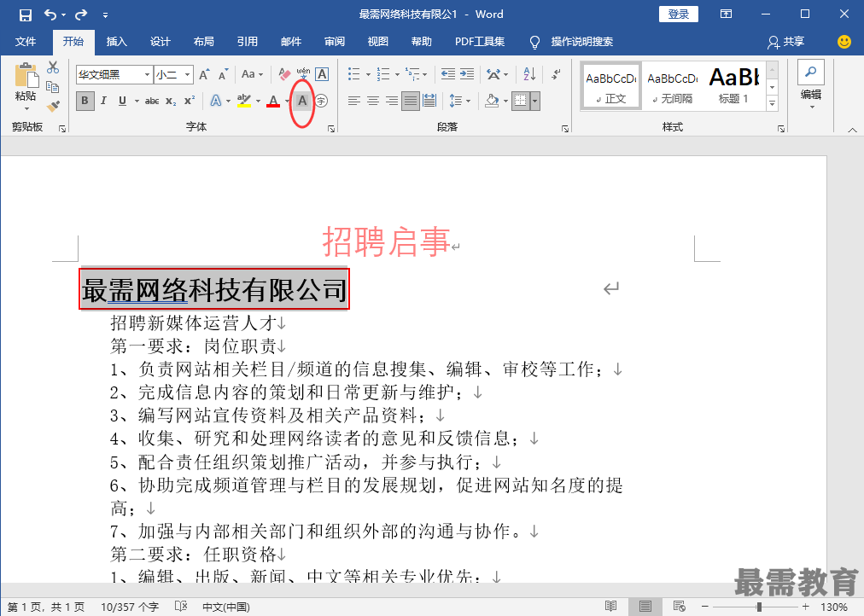Image resolution: width=864 pixels, height=616 pixels.
Task: Switch to the PDF工具集 tab
Action: coord(480,42)
